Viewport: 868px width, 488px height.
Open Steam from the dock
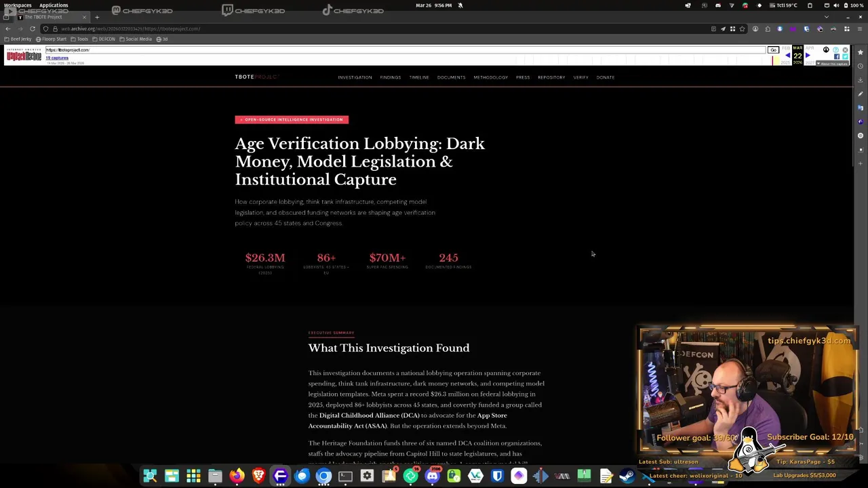627,476
